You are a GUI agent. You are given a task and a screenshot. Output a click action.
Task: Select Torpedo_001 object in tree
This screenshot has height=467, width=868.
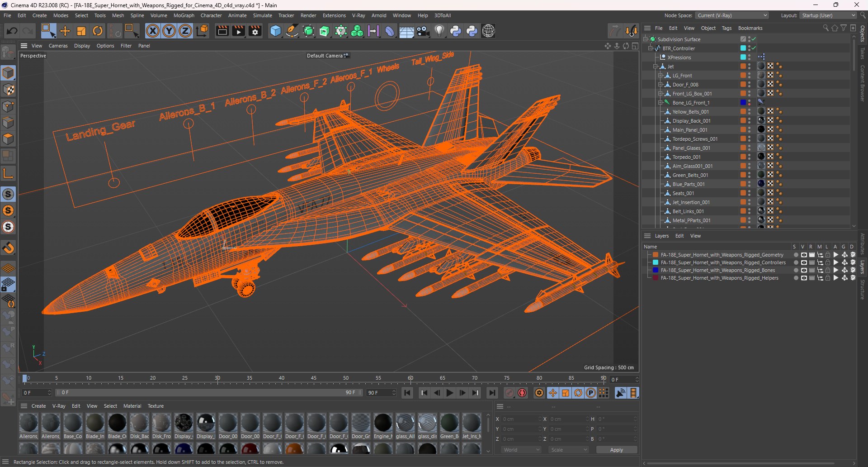click(x=686, y=157)
